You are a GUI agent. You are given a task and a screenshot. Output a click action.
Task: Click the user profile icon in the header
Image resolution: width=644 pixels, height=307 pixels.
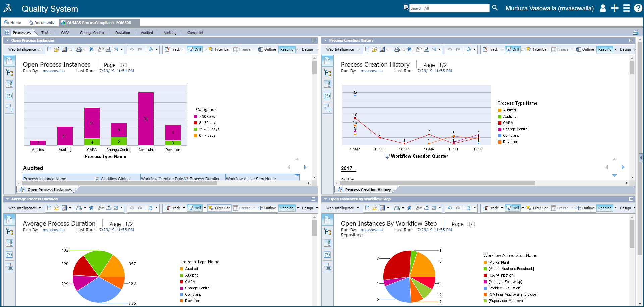click(x=603, y=8)
